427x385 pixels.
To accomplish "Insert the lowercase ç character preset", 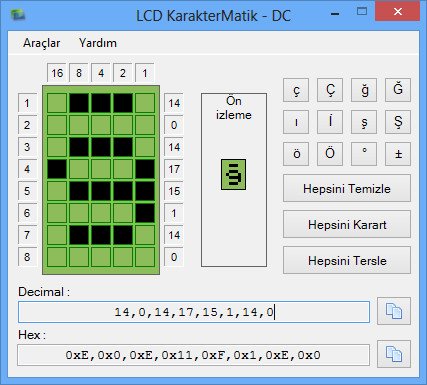I will point(296,90).
